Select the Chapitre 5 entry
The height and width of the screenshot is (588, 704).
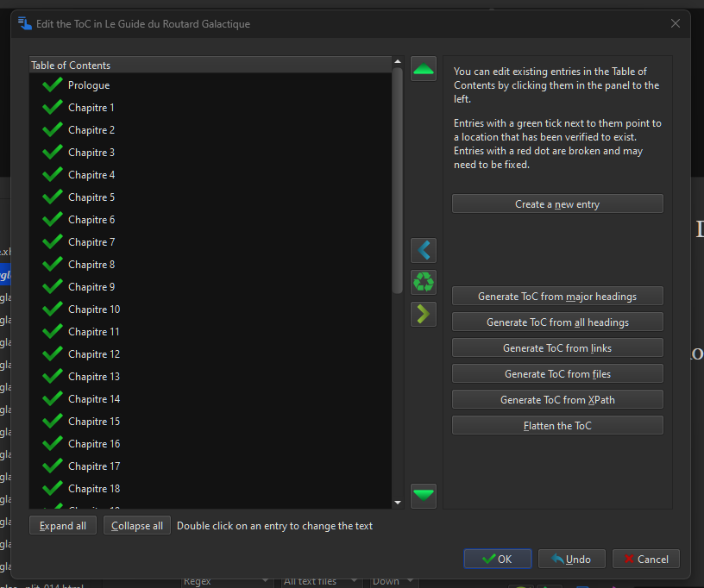[x=91, y=197]
